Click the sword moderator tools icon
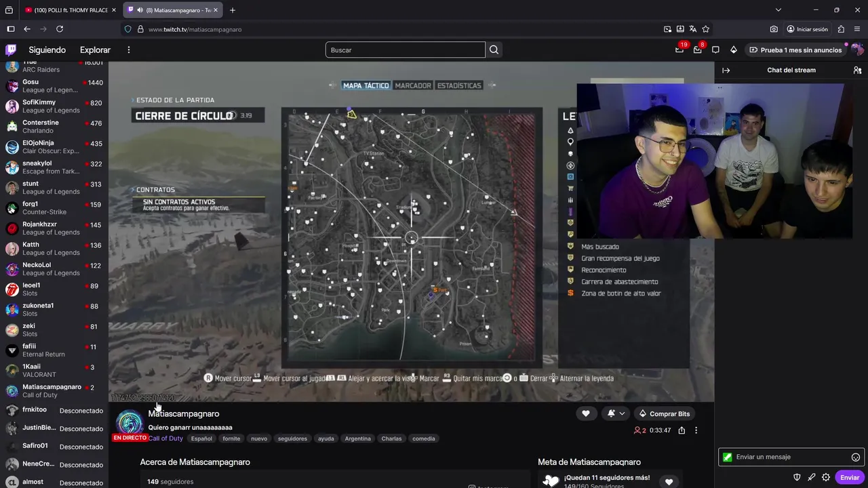Viewport: 868px width, 488px height. point(812,477)
